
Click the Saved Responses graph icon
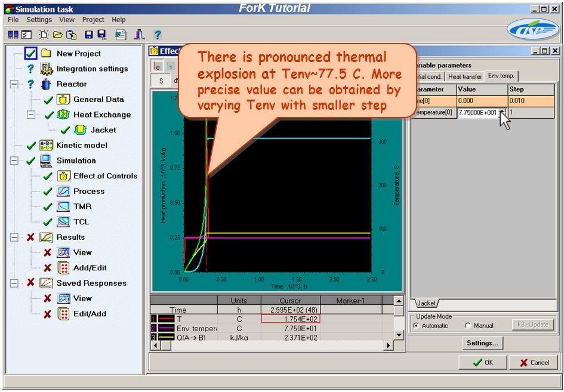click(46, 283)
